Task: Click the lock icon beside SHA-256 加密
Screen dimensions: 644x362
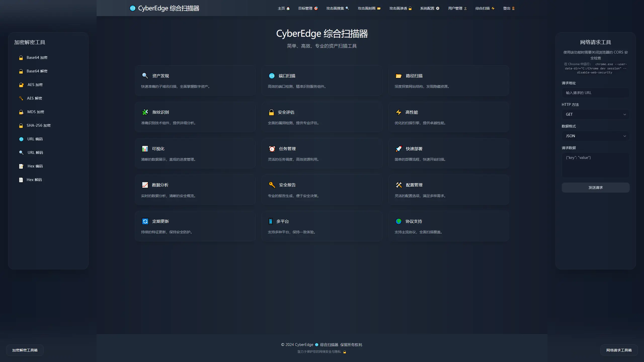Action: pos(21,125)
